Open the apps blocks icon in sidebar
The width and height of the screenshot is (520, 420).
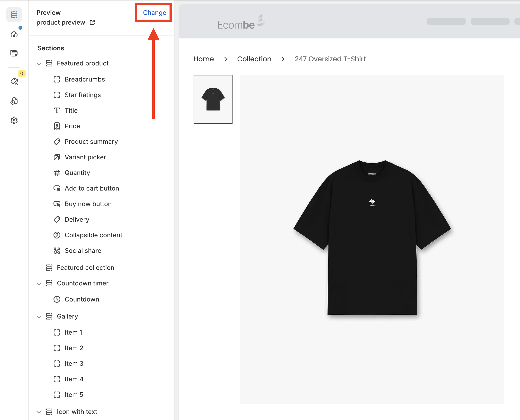click(14, 101)
